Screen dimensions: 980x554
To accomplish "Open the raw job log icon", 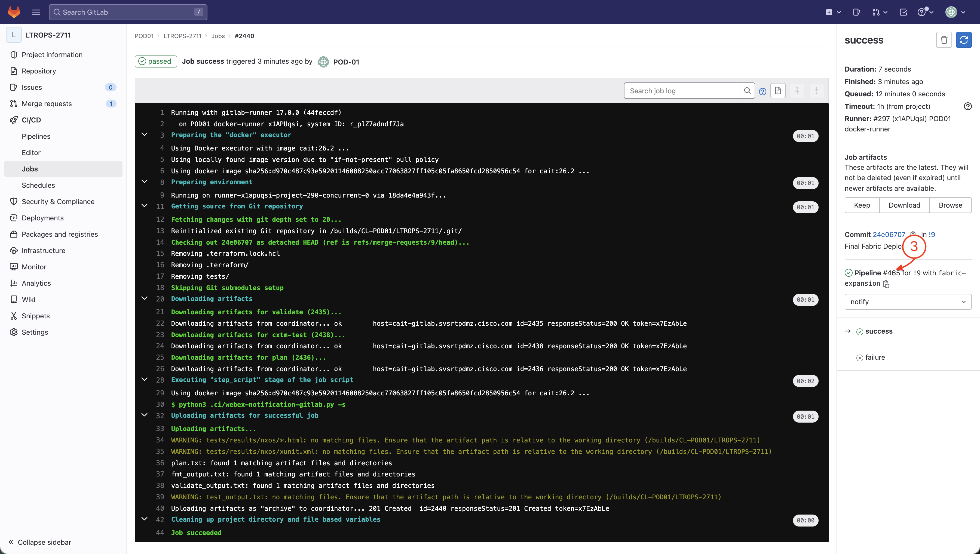I will [x=777, y=91].
